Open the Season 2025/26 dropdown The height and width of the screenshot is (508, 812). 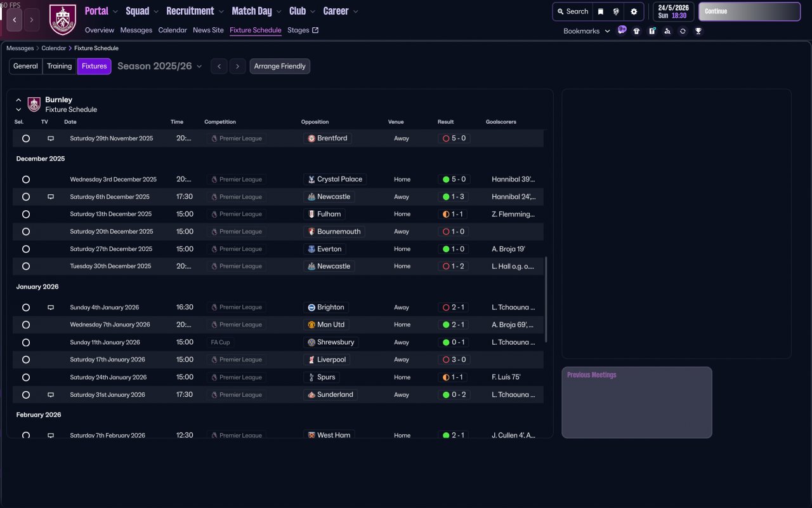point(160,66)
